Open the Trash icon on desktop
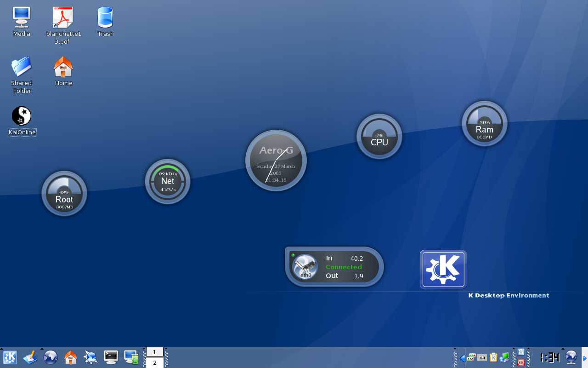 click(105, 17)
